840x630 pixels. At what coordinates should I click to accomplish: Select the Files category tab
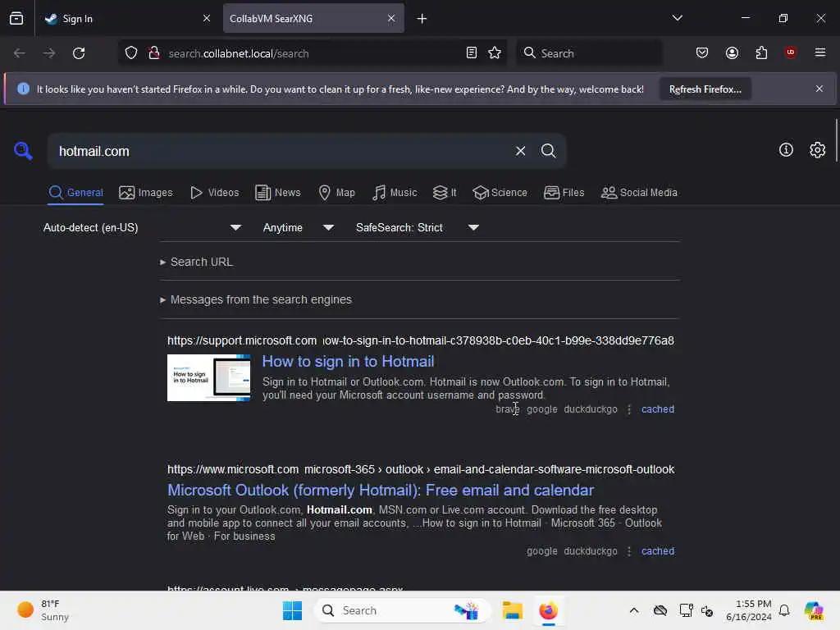564,193
